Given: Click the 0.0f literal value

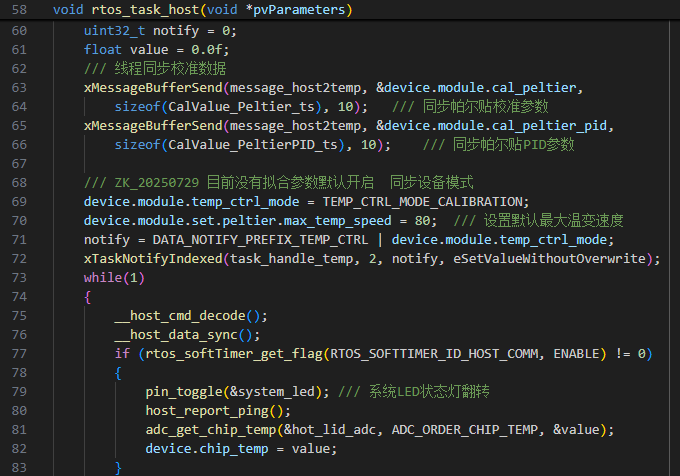Looking at the screenshot, I should click(206, 50).
